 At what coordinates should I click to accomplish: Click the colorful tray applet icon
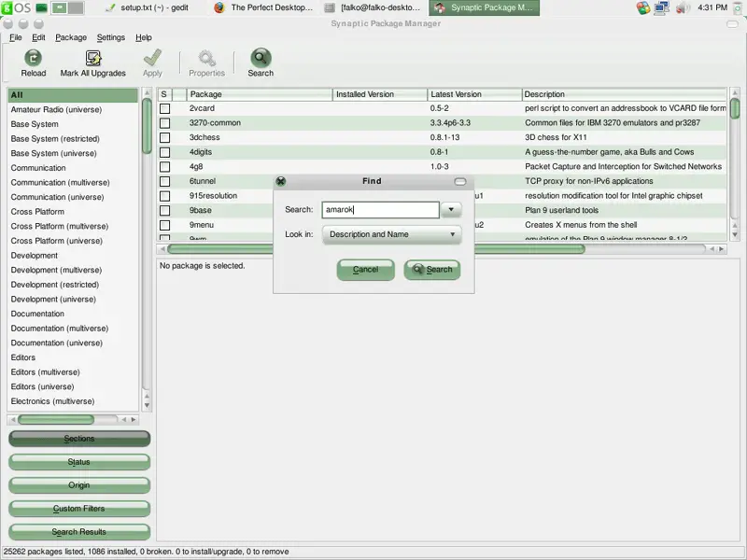tap(643, 7)
